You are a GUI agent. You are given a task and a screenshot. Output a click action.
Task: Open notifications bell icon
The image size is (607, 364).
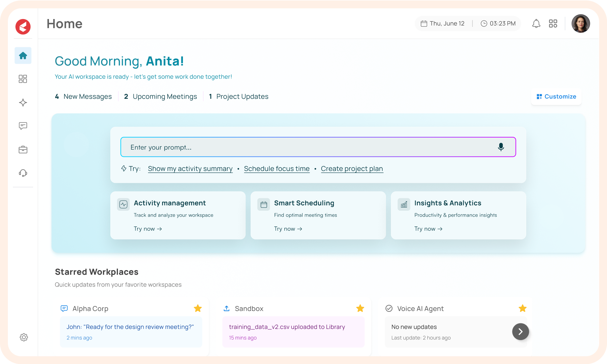(536, 24)
